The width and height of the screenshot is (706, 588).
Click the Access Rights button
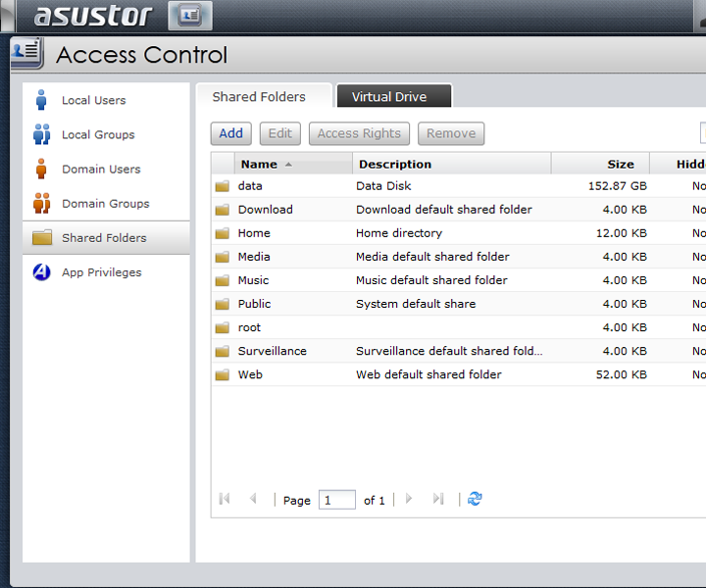(x=359, y=133)
